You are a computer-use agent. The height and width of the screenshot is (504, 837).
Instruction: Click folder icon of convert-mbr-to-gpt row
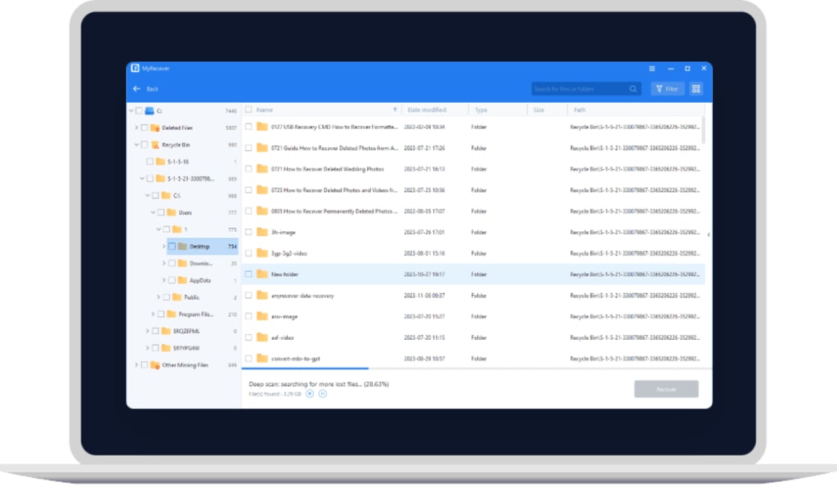[x=262, y=359]
